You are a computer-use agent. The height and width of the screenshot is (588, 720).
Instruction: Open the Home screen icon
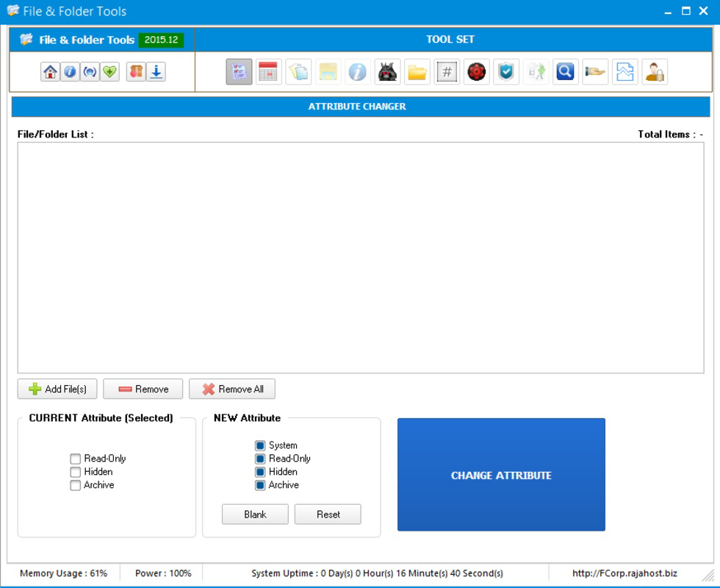(49, 71)
